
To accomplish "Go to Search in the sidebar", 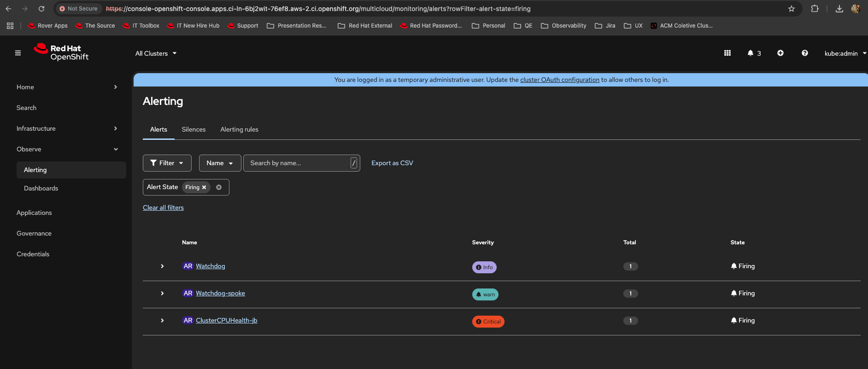I will point(26,108).
